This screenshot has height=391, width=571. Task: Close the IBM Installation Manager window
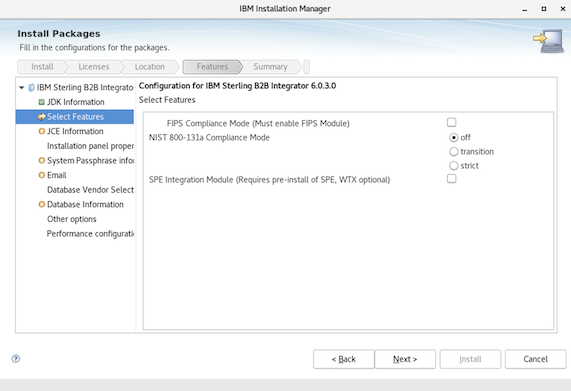click(563, 9)
